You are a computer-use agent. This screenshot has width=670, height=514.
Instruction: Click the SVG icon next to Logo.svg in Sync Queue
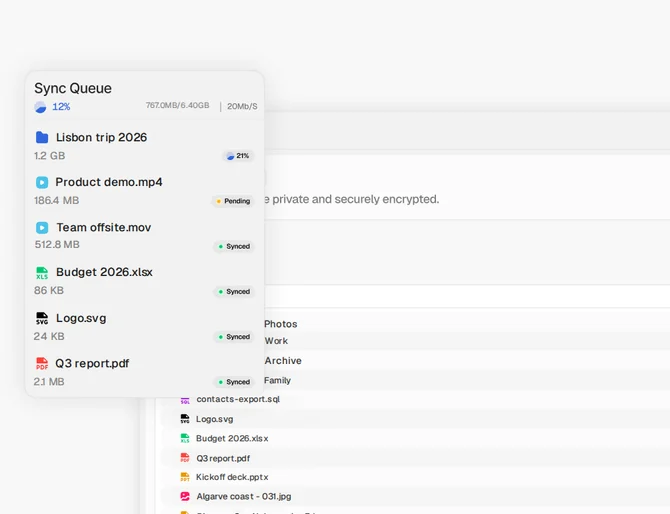click(x=42, y=318)
